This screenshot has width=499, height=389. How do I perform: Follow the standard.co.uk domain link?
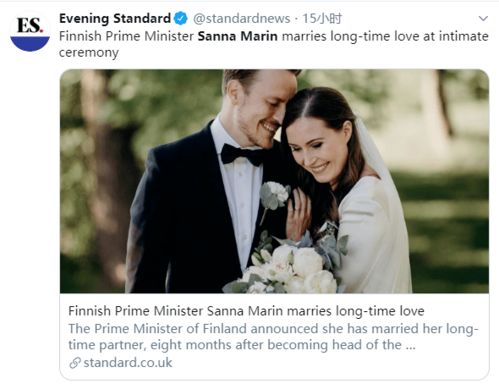click(x=128, y=363)
